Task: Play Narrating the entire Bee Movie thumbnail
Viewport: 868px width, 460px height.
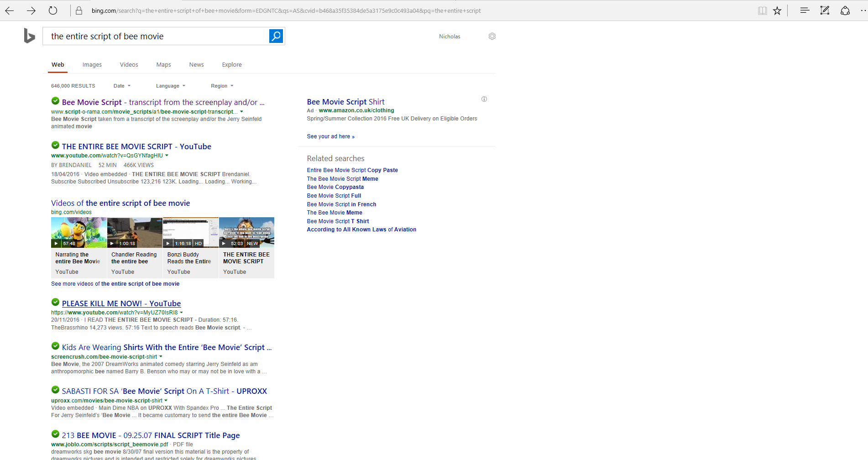Action: [79, 232]
